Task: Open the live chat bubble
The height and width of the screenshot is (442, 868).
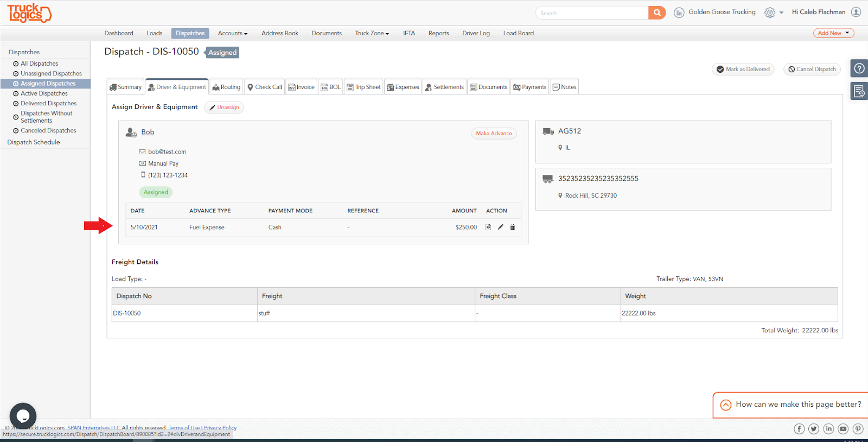Action: pyautogui.click(x=23, y=416)
